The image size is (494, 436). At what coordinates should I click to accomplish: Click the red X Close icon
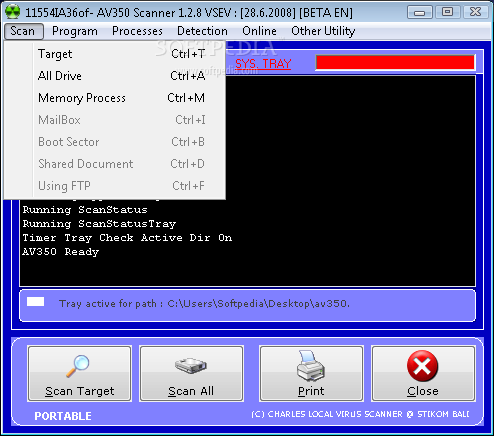click(x=422, y=366)
